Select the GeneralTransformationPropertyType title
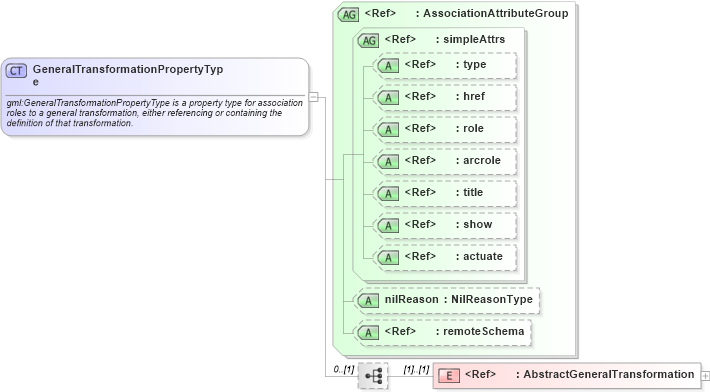This screenshot has width=710, height=392. [128, 75]
